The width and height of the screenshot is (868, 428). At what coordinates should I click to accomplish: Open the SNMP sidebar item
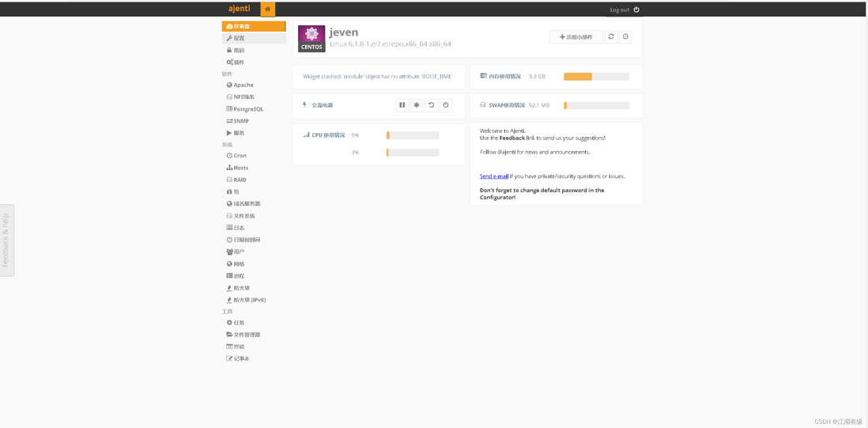254,121
